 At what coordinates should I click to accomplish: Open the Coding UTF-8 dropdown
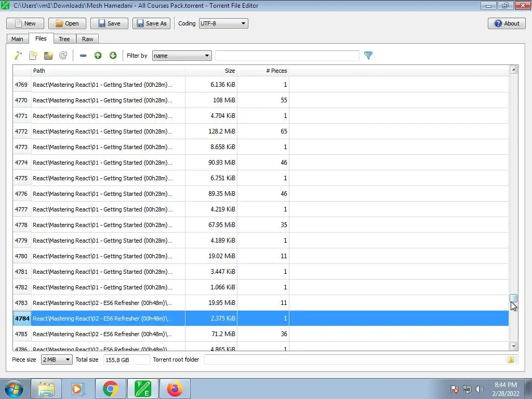coord(223,23)
